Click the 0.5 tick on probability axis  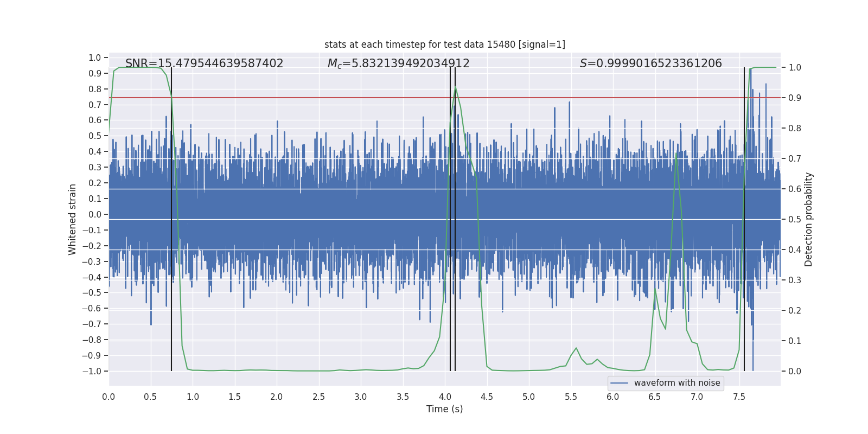[795, 220]
